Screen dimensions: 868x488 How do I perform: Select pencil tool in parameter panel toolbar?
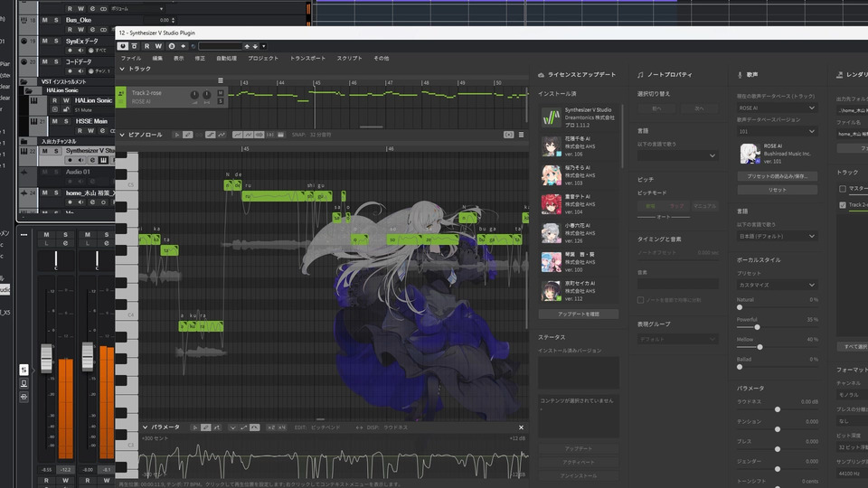205,427
